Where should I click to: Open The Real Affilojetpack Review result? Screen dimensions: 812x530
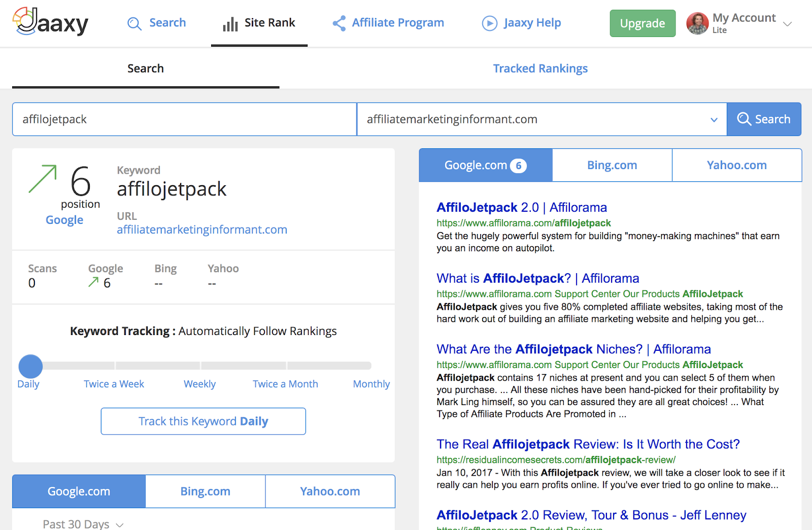click(588, 444)
